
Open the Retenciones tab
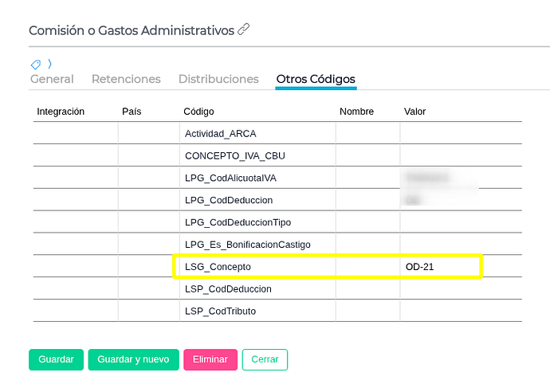126,79
